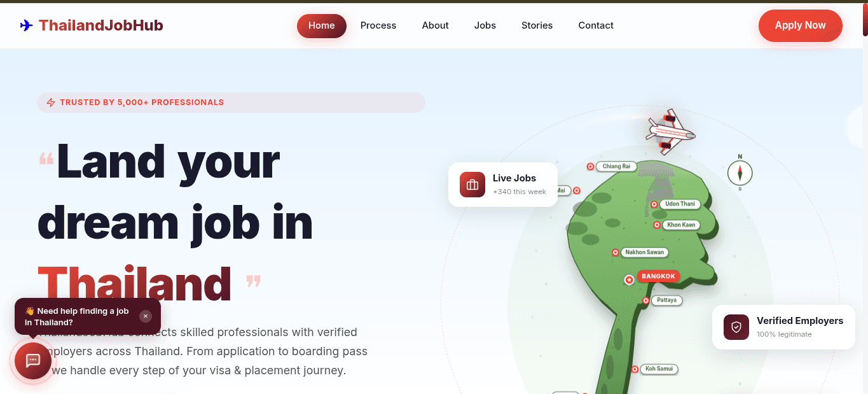Click the 100% legitimate text

pos(784,334)
